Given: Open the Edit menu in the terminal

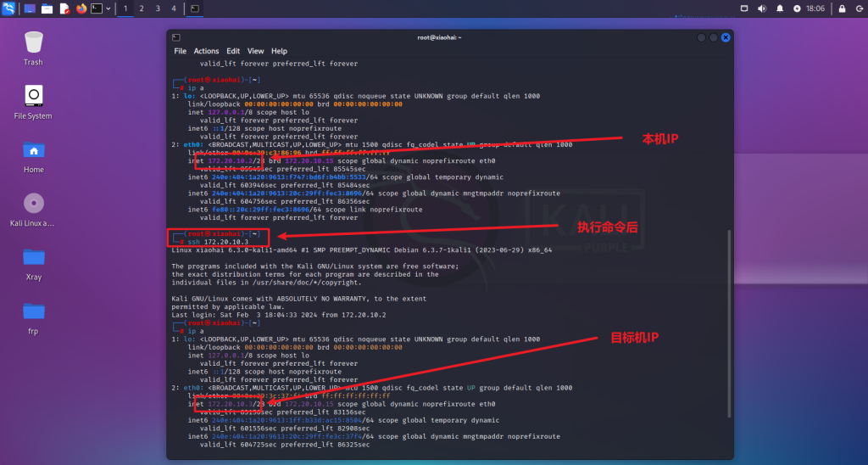Looking at the screenshot, I should coord(233,51).
